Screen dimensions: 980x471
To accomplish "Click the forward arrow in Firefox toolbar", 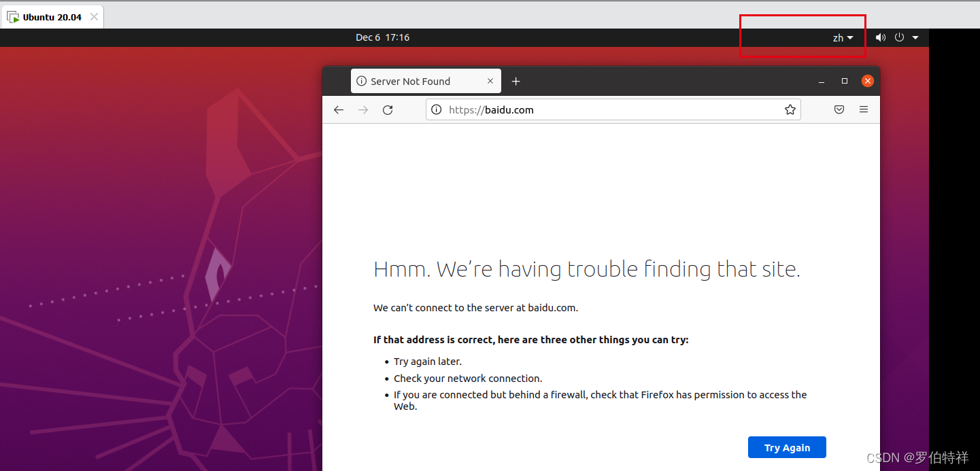I will pyautogui.click(x=363, y=109).
